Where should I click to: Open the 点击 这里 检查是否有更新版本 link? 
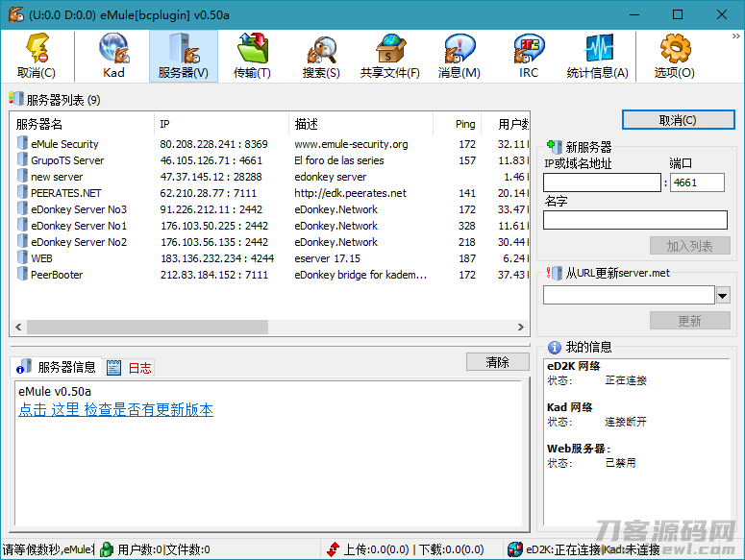pos(116,409)
